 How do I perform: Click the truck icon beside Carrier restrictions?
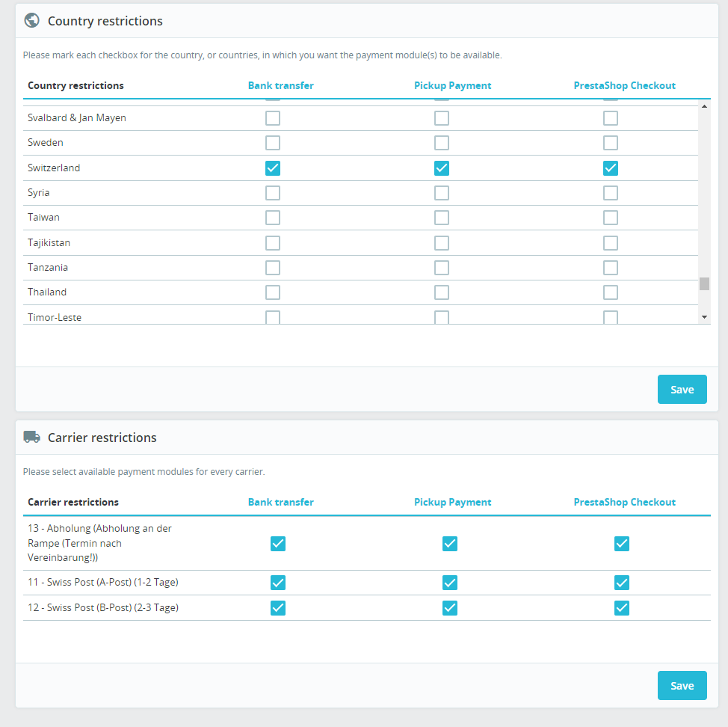31,437
